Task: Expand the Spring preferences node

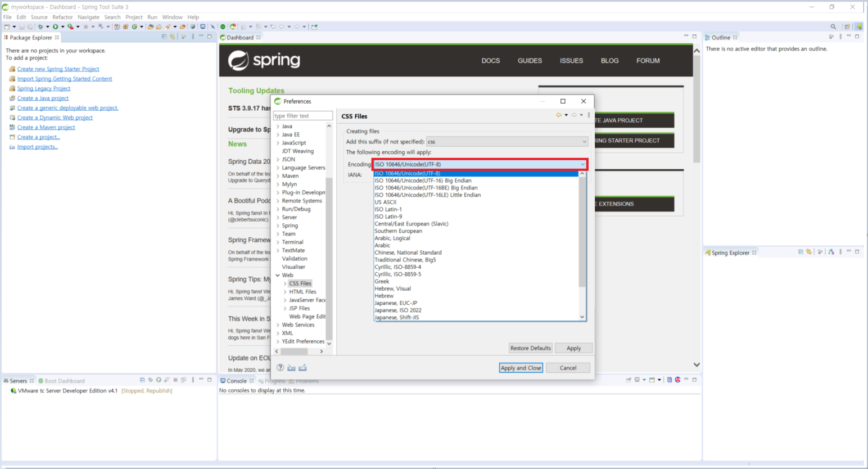Action: (278, 226)
